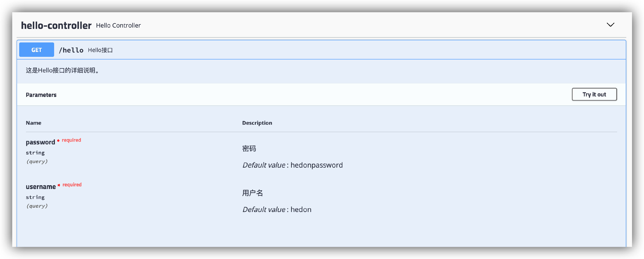Click the default value hedon text
Screen dimensions: 644x259
pyautogui.click(x=301, y=209)
